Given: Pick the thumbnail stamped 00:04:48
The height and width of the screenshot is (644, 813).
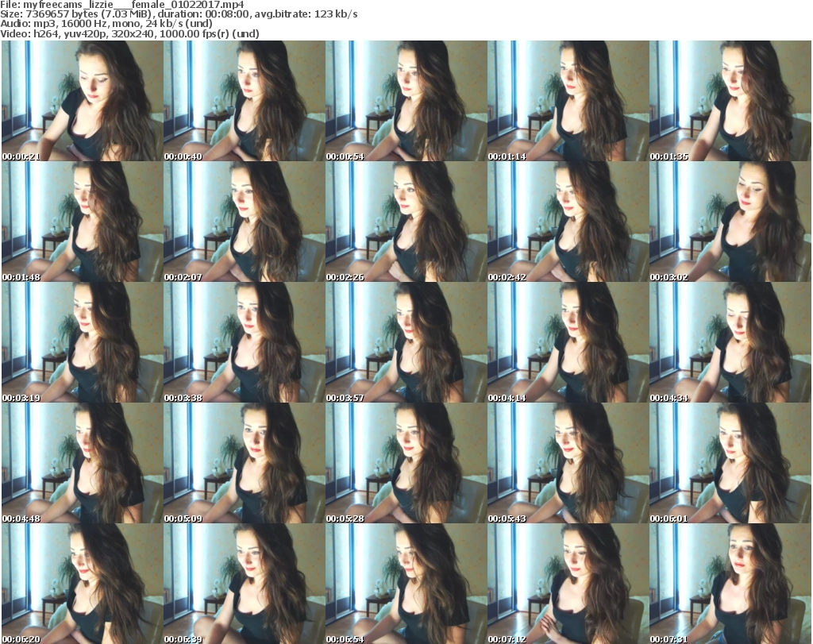Looking at the screenshot, I should [x=83, y=463].
